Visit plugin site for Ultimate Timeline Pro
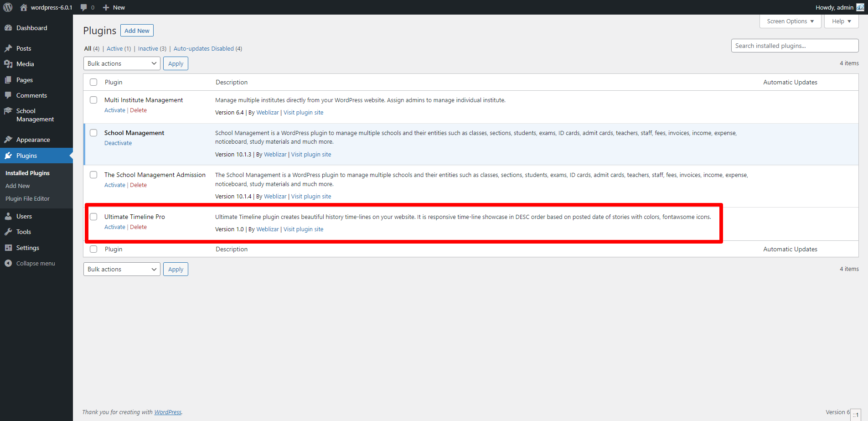 tap(303, 229)
